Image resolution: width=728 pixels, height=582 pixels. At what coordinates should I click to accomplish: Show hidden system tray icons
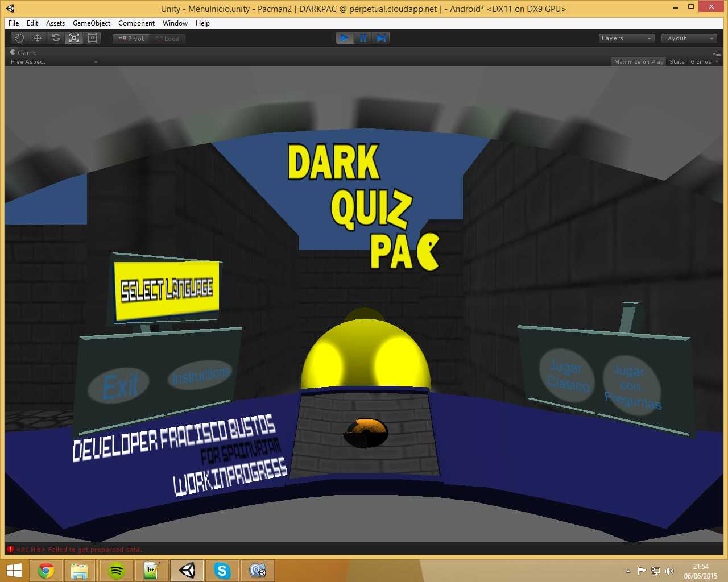[x=628, y=571]
